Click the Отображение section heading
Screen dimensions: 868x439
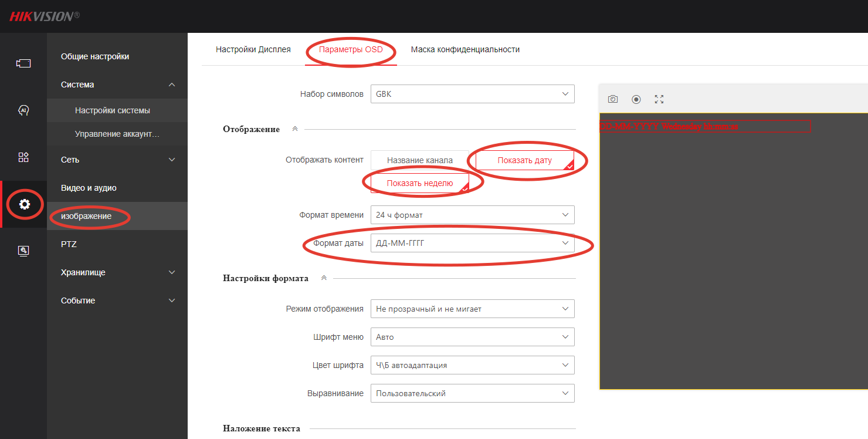pos(251,129)
